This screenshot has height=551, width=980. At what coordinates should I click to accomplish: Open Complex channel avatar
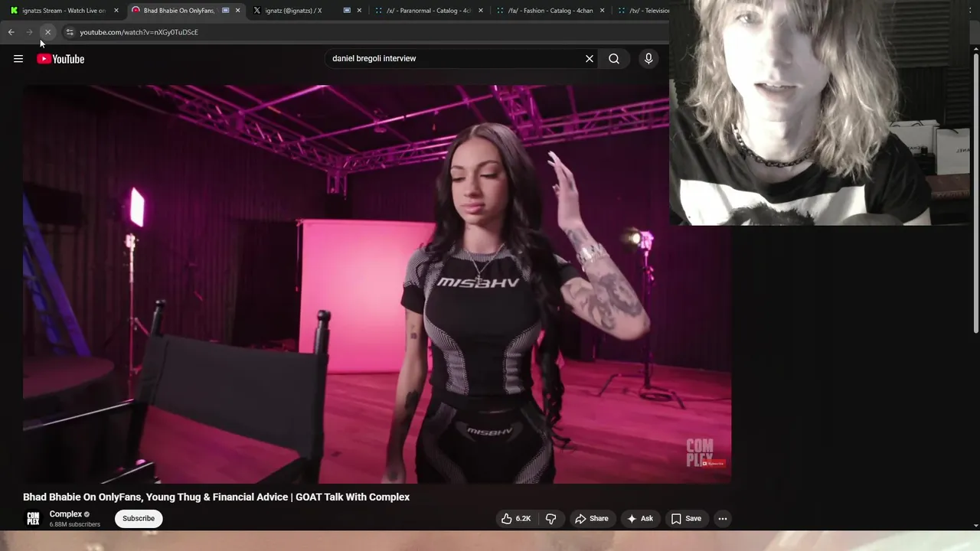tap(33, 519)
